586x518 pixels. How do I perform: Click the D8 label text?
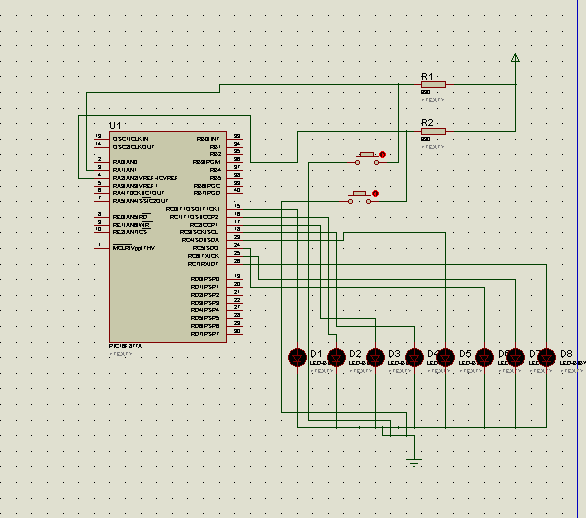tap(566, 353)
